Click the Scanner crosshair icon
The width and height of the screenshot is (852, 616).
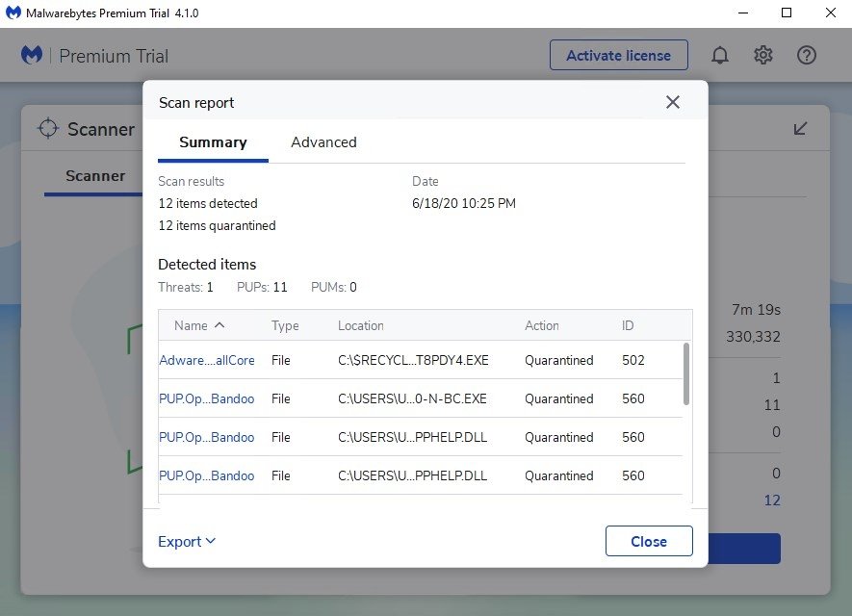[48, 129]
